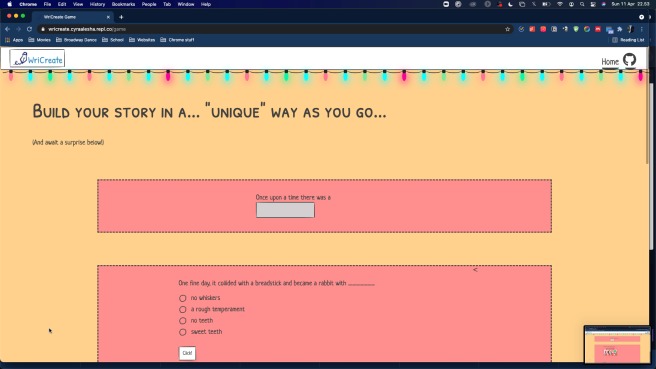656x369 pixels.
Task: Toggle Do Not Disturb moon icon
Action: [510, 4]
